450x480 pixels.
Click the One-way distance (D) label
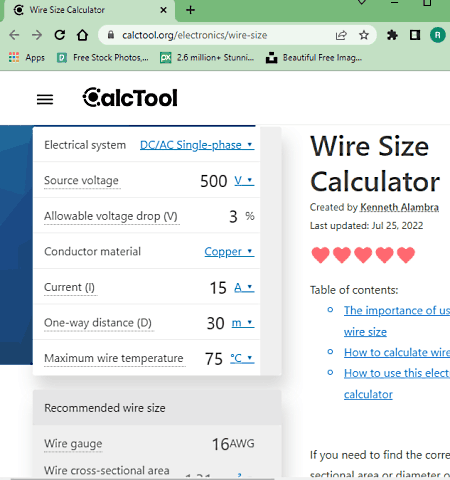98,323
